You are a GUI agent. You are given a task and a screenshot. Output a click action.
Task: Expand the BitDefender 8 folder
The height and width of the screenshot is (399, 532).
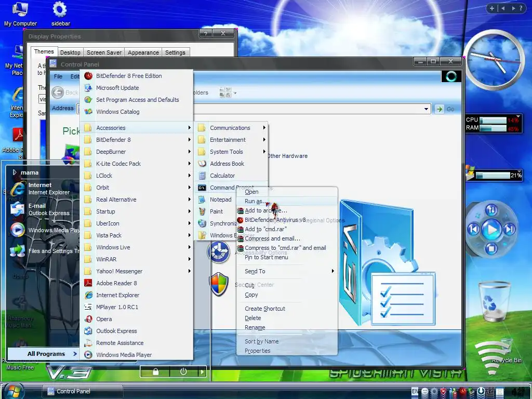coord(137,140)
